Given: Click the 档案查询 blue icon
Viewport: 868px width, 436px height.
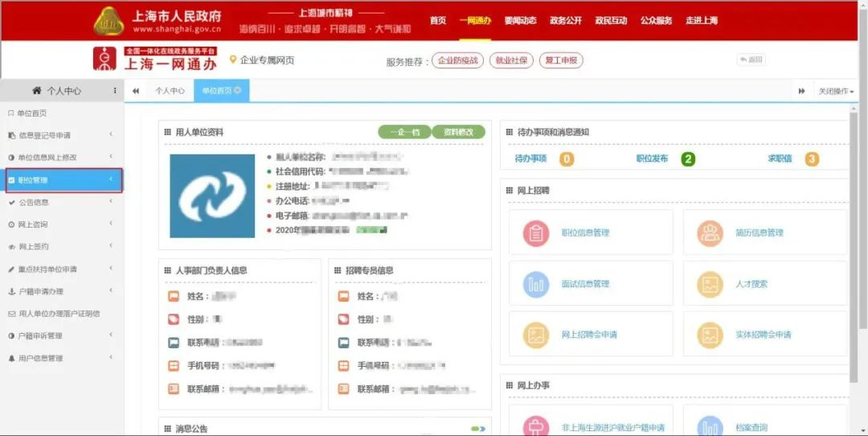Looking at the screenshot, I should click(710, 426).
